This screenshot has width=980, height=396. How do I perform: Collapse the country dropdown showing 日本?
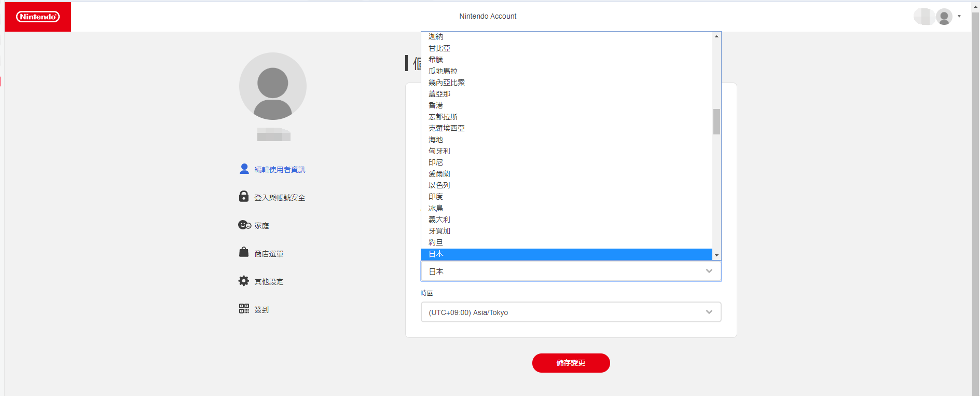tap(571, 271)
